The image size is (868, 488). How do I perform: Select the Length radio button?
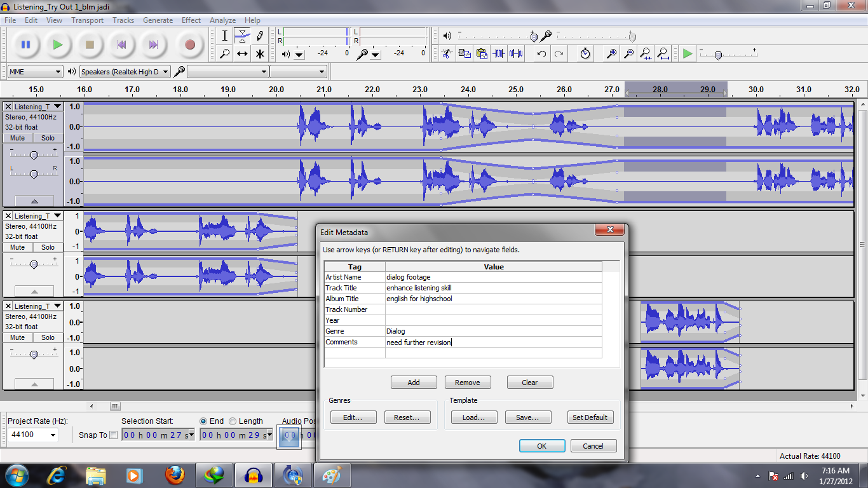pos(233,421)
